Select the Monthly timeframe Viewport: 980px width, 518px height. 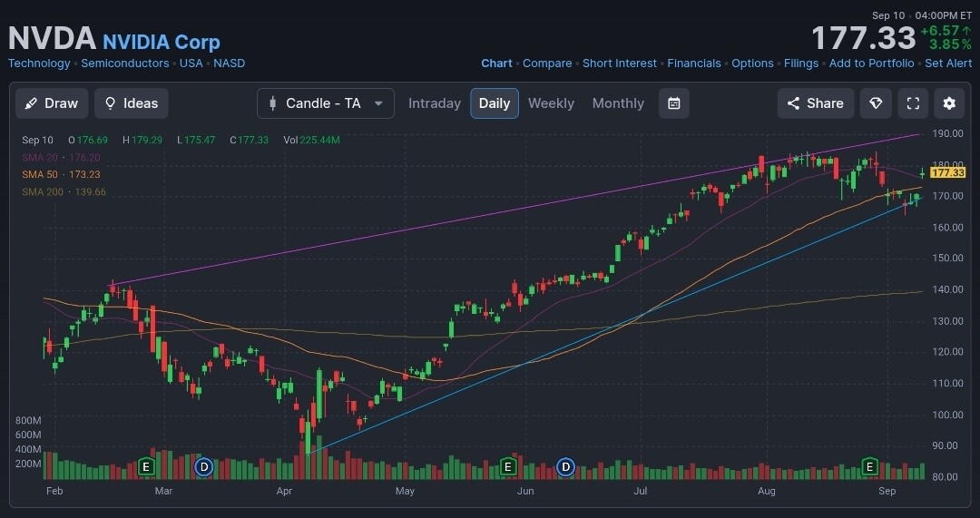(618, 103)
